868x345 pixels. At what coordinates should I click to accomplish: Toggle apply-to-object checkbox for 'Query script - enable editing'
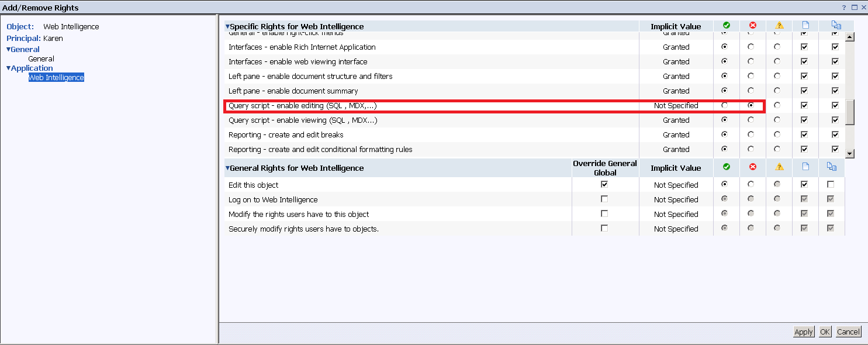(804, 105)
